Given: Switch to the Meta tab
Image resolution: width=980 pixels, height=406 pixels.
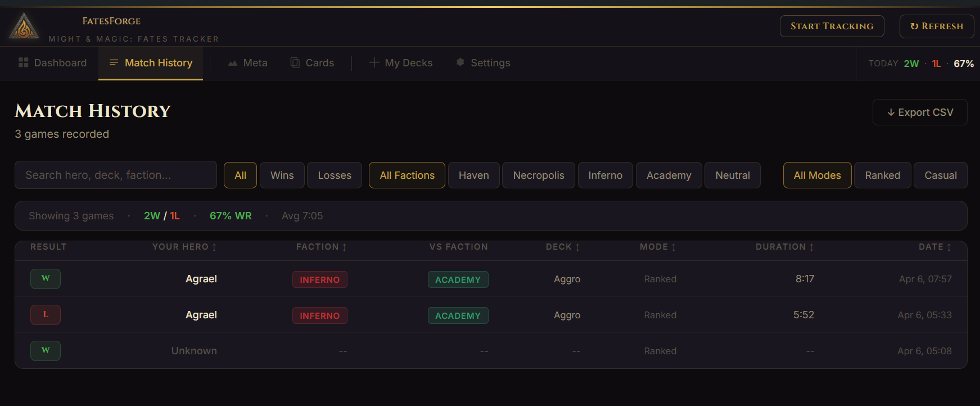Looking at the screenshot, I should click(x=247, y=63).
